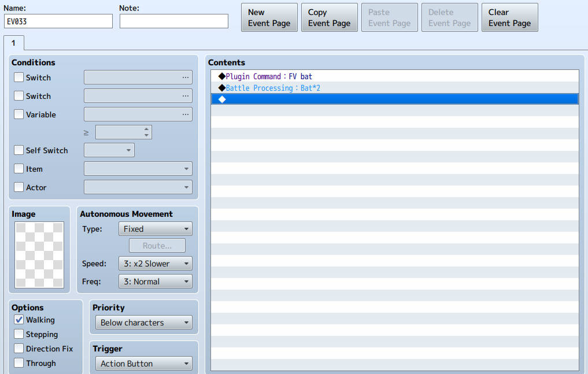Tick the Item condition checkbox
Screen dimensions: 588x374
(19, 169)
